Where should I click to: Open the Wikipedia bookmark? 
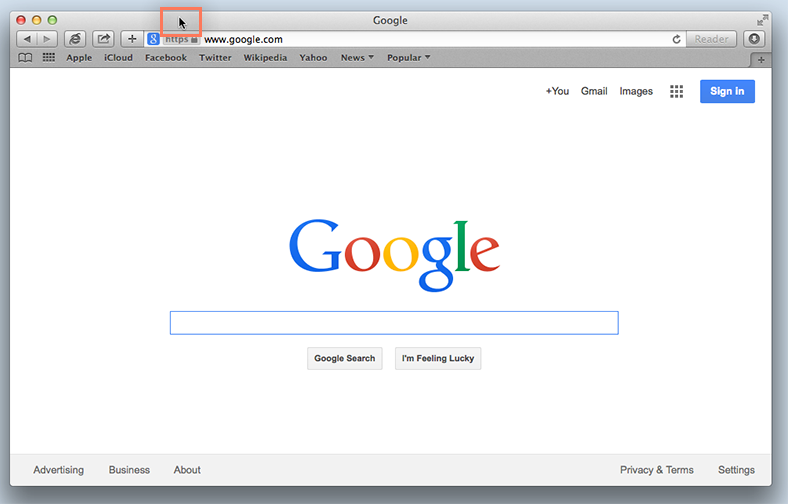click(x=265, y=58)
